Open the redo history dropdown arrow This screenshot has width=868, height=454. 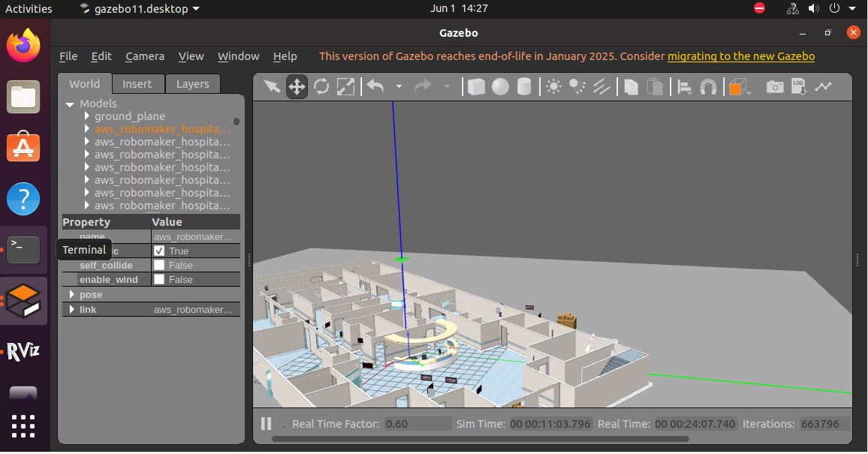pyautogui.click(x=447, y=87)
